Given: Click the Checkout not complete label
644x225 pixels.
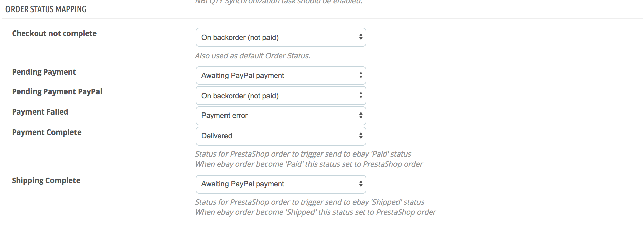Looking at the screenshot, I should (55, 33).
